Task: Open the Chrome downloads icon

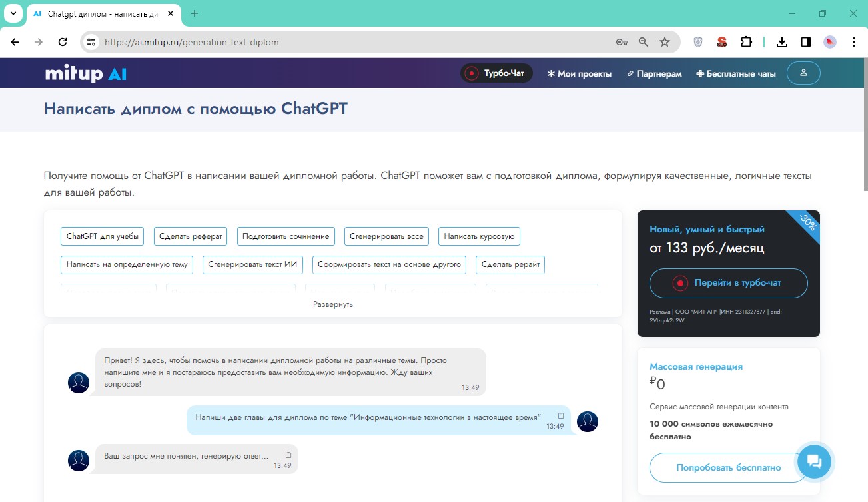Action: coord(782,42)
